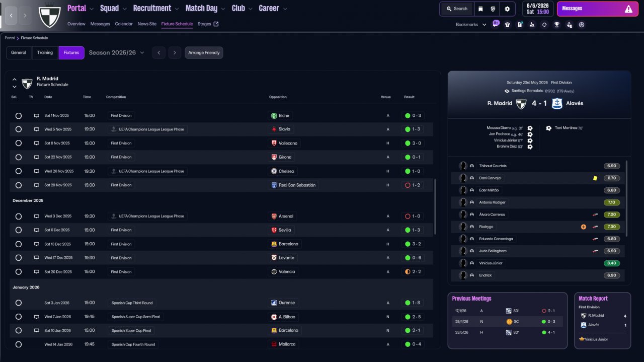Viewport: 644px width, 362px height.
Task: Click the Portal breadcrumb link
Action: pos(10,38)
